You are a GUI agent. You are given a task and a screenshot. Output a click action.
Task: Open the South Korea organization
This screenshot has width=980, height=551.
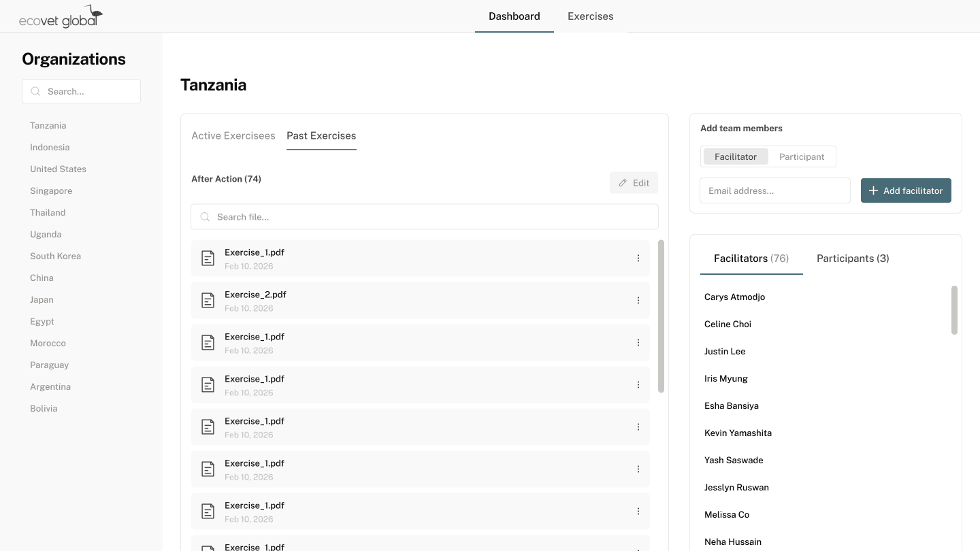55,256
